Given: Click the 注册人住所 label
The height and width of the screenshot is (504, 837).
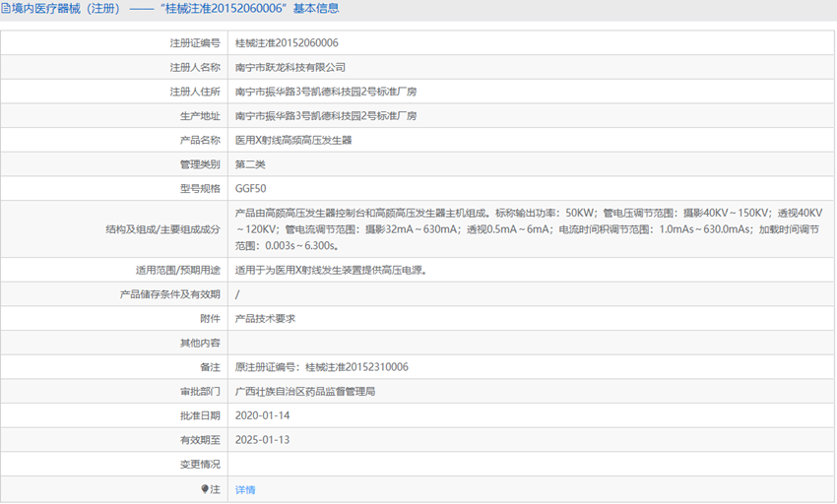Looking at the screenshot, I should point(195,92).
